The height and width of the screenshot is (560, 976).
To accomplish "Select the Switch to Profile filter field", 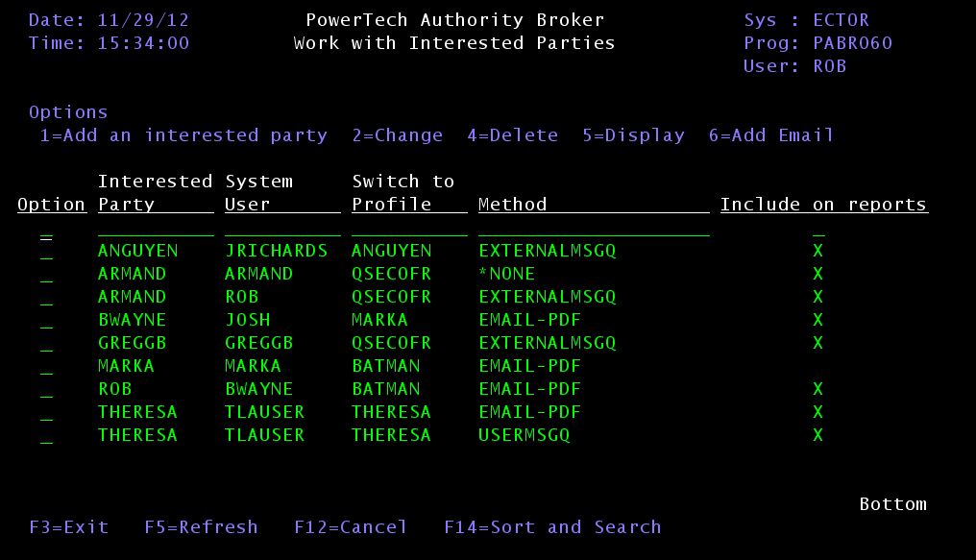I will (x=409, y=229).
